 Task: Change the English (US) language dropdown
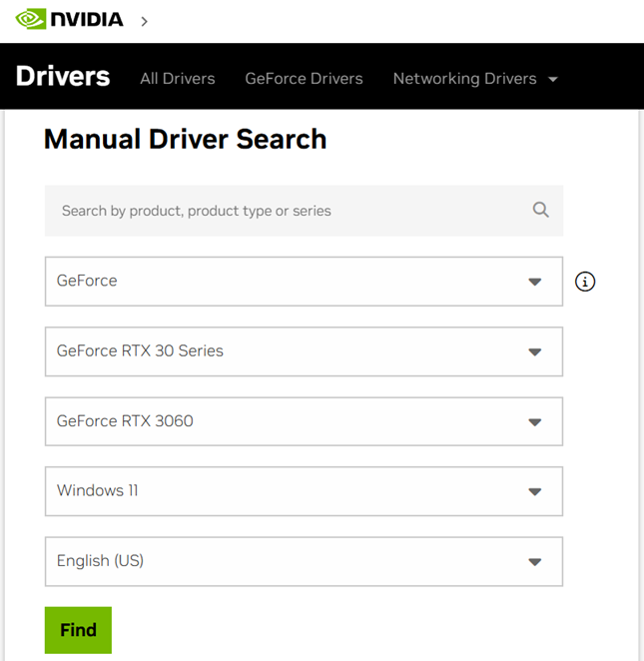[290, 561]
